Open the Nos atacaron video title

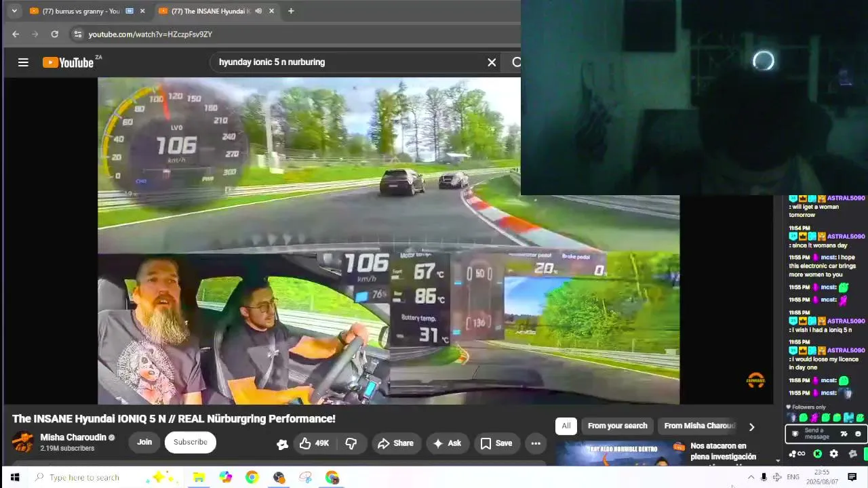(x=723, y=451)
